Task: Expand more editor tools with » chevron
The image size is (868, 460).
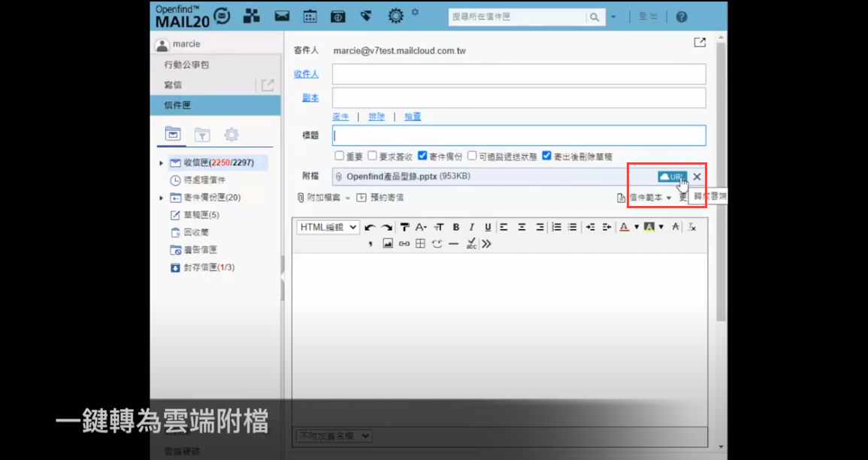Action: tap(486, 244)
